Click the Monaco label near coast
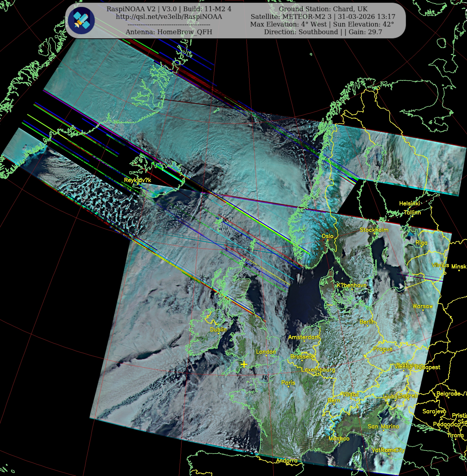Screen dimensions: 467x476 click(339, 439)
